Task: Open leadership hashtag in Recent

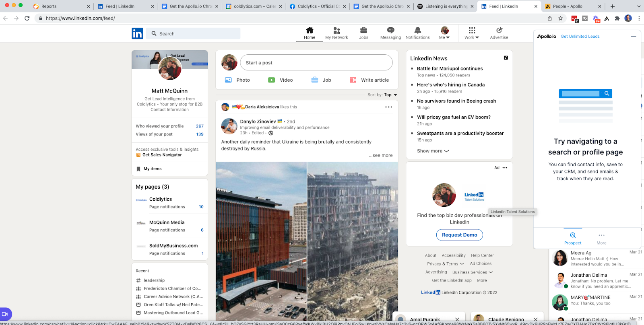Action: tap(154, 280)
